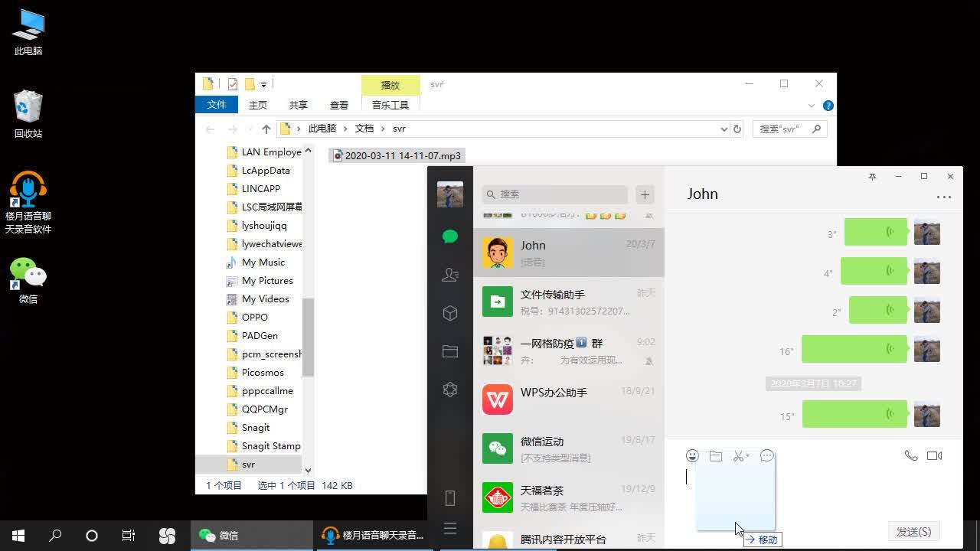The width and height of the screenshot is (980, 551).
Task: Select svr folder in navigation tree
Action: 249,465
